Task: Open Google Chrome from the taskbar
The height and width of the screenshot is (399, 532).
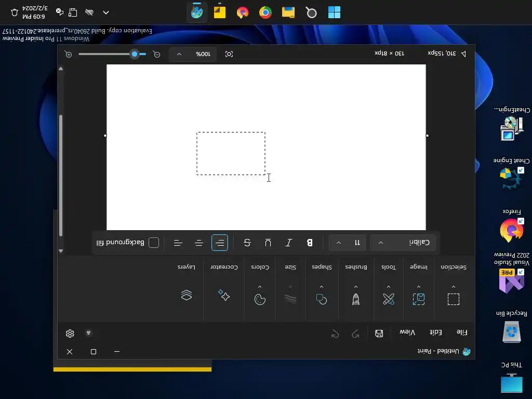Action: 265,12
